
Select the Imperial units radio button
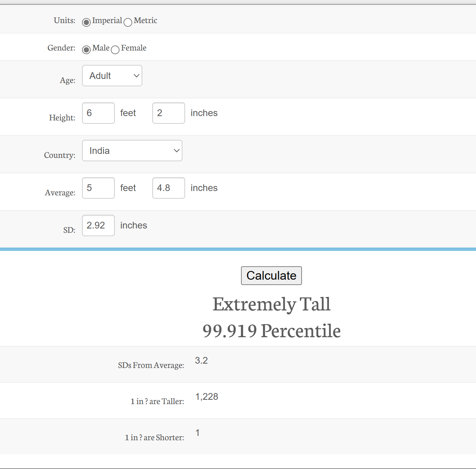(86, 22)
